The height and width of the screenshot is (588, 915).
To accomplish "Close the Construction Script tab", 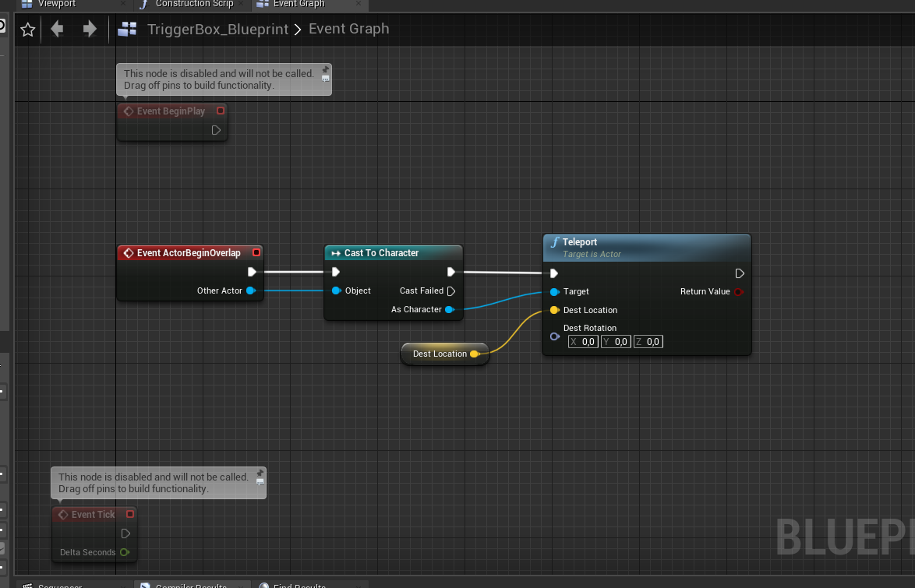I will coord(241,3).
